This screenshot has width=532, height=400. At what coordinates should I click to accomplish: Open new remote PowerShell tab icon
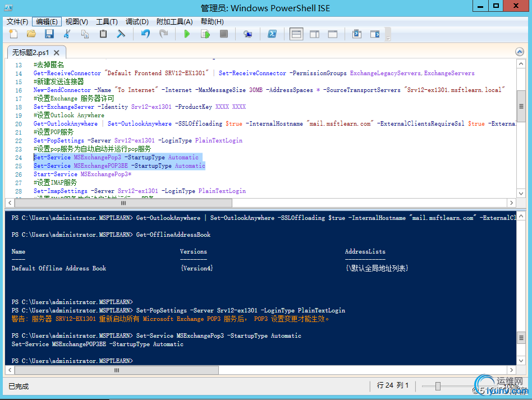click(x=248, y=34)
